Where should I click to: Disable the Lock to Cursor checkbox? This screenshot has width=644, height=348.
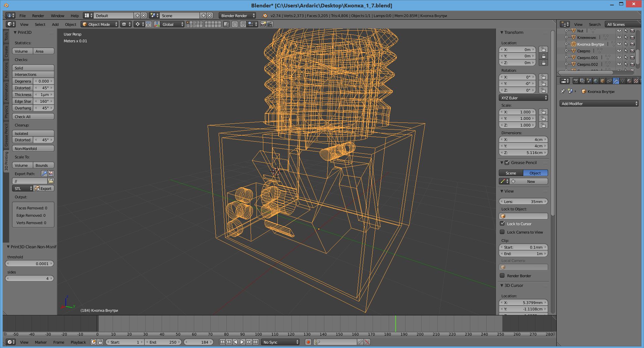(502, 223)
